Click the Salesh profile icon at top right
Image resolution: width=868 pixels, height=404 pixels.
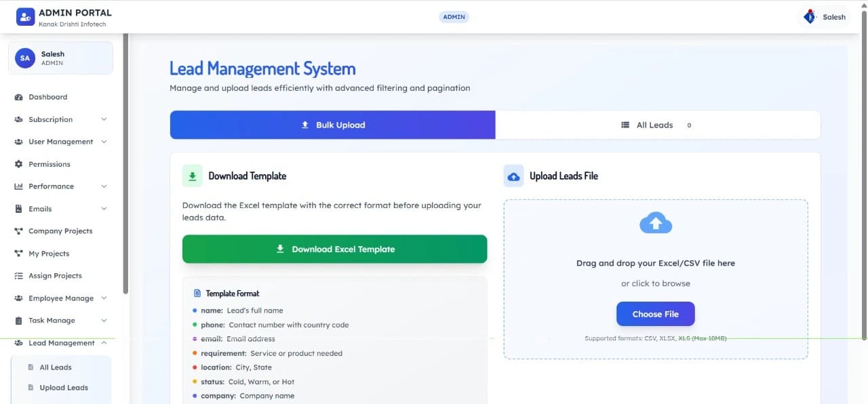point(810,17)
